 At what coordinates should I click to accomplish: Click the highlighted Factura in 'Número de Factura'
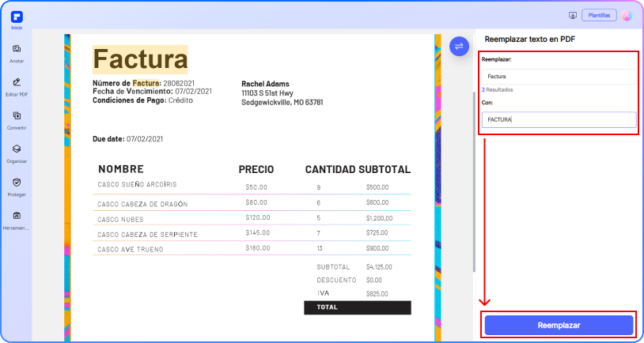click(146, 83)
